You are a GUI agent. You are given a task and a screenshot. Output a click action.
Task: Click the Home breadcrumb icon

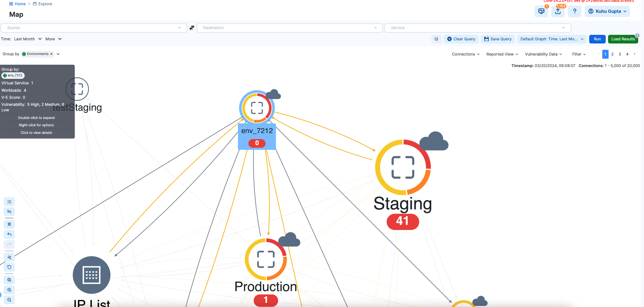[11, 4]
